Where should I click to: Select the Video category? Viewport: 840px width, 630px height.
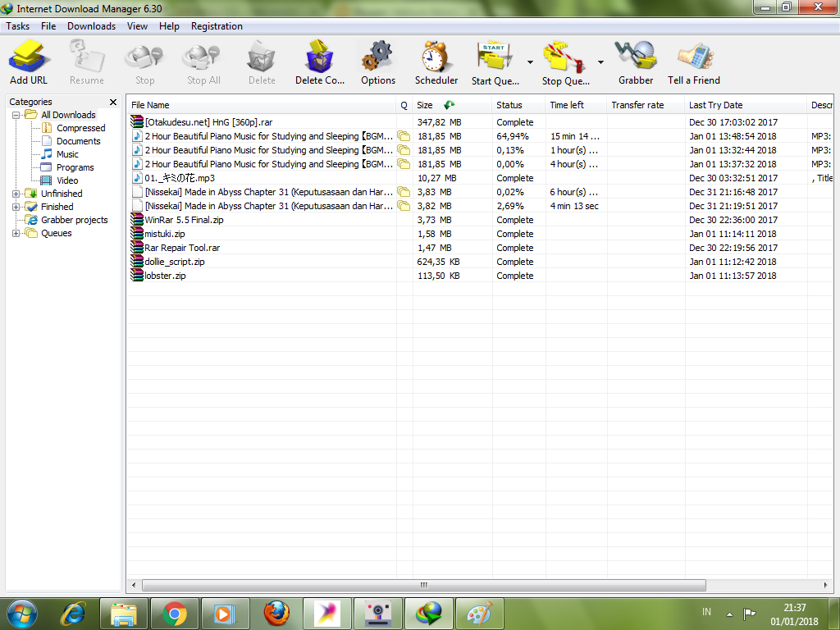[67, 180]
